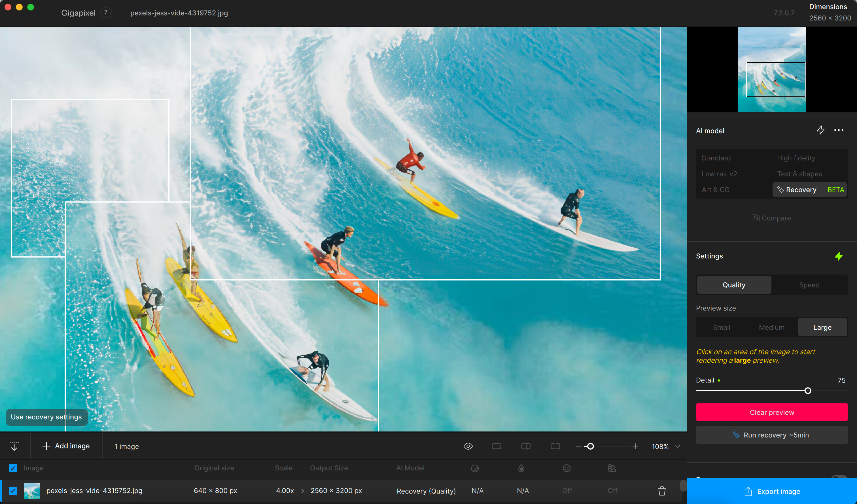Set preview size to Small
The height and width of the screenshot is (504, 857).
(721, 327)
